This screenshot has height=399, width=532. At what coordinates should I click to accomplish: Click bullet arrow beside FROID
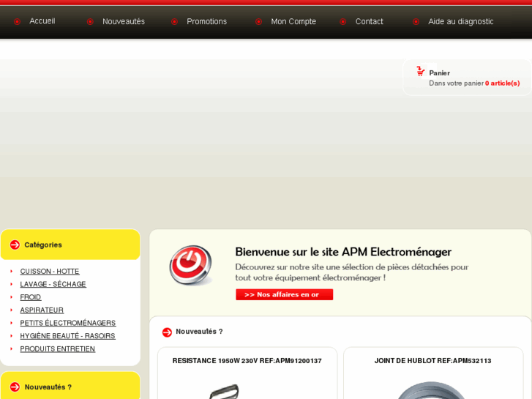tap(12, 297)
